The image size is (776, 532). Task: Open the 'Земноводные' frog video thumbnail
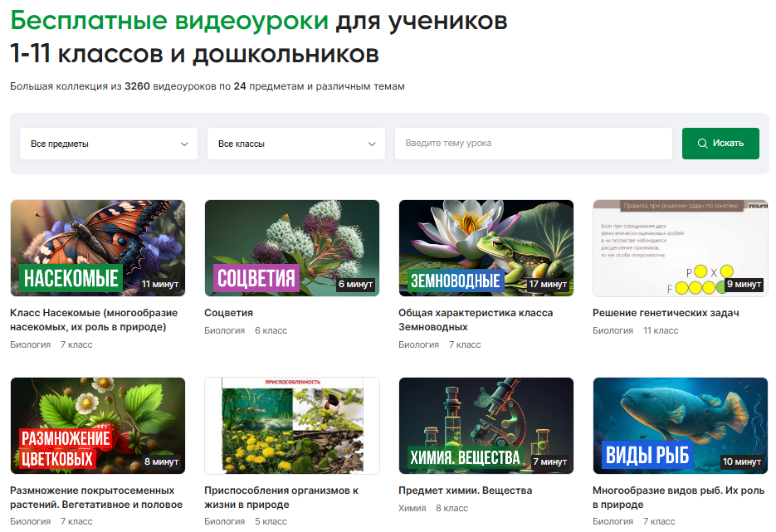coord(486,247)
